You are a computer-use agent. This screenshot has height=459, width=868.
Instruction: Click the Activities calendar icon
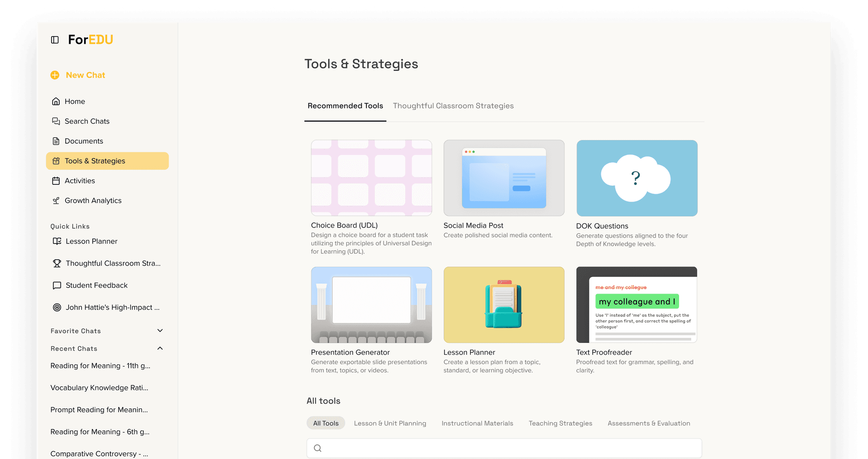click(56, 181)
